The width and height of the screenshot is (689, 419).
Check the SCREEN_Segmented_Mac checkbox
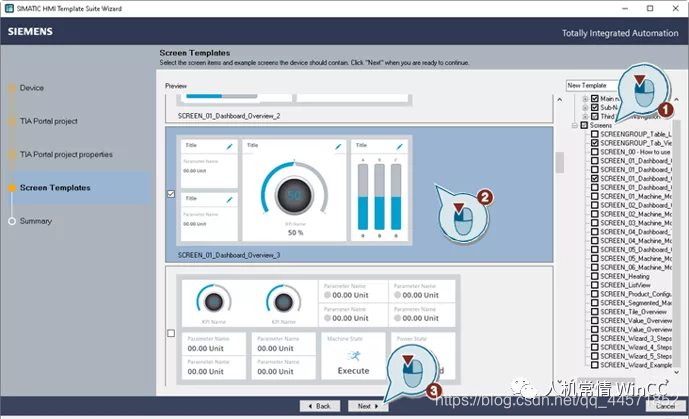click(x=595, y=303)
